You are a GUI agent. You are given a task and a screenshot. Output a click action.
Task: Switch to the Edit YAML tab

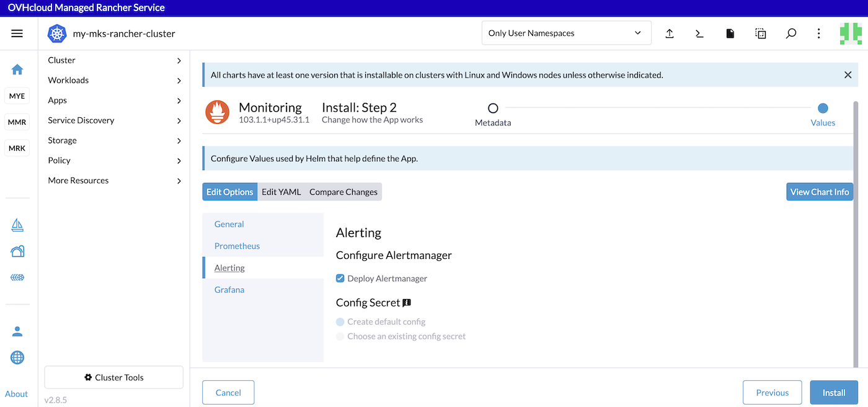click(281, 192)
